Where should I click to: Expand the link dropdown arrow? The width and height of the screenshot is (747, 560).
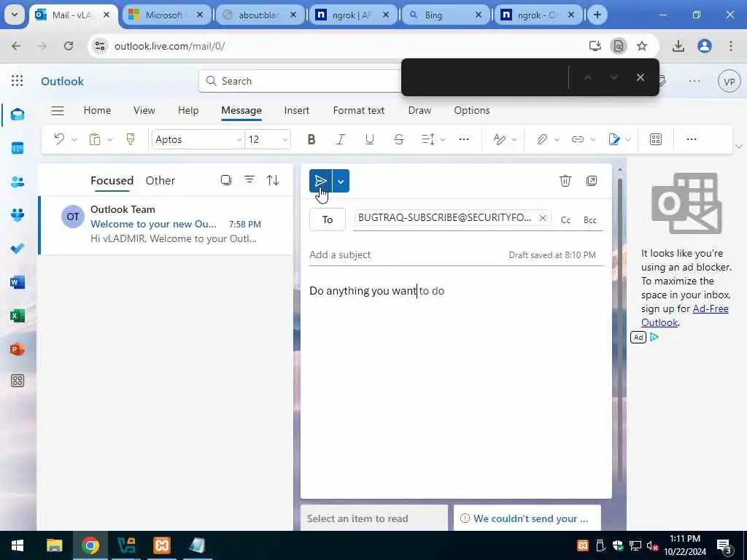point(592,139)
